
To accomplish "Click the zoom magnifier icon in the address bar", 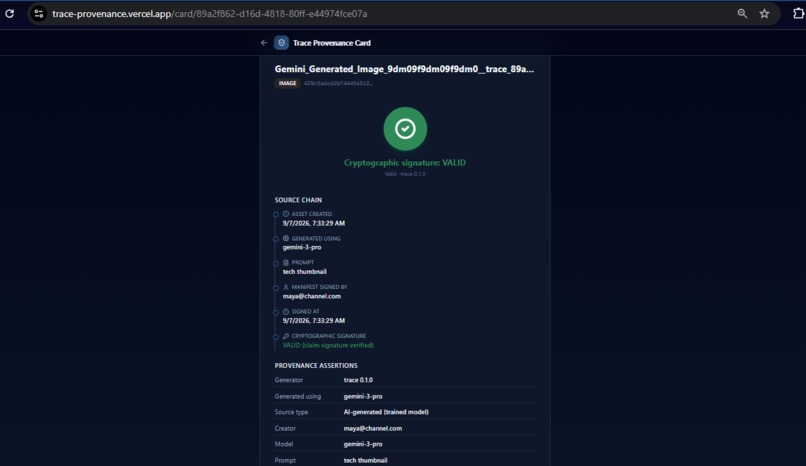I will click(x=742, y=14).
